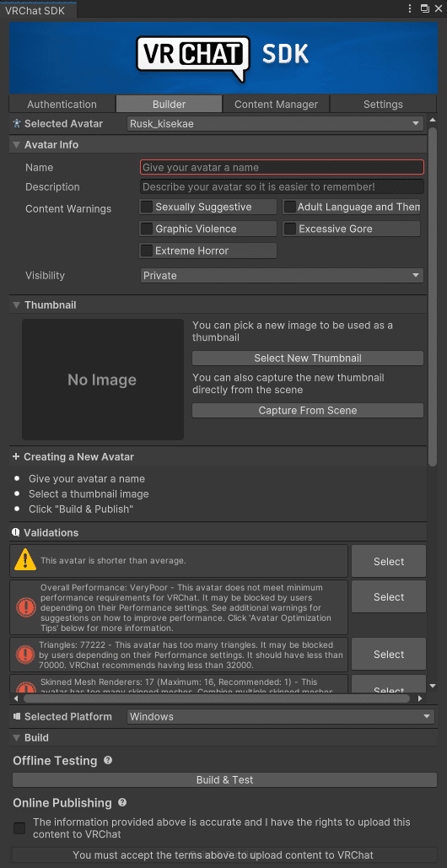Click the 'Click "Build & Publish"' bullet text
This screenshot has height=868, width=447.
[x=81, y=509]
